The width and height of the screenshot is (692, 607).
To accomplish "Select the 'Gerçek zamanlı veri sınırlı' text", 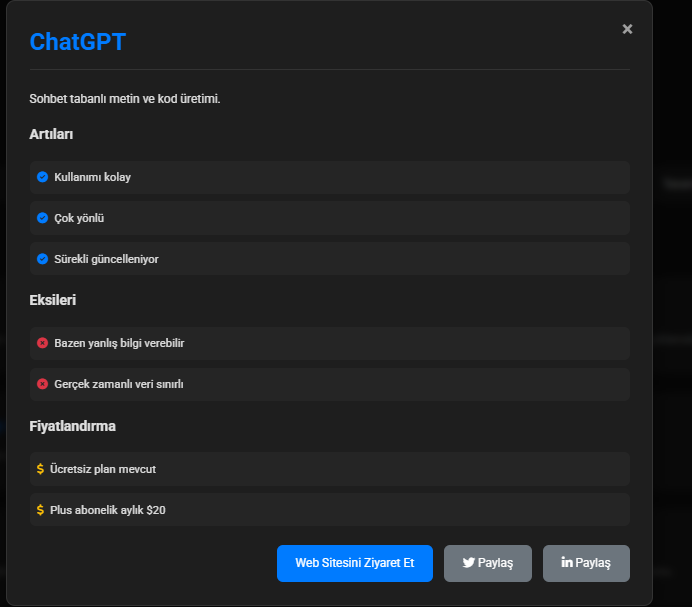I will pyautogui.click(x=118, y=384).
